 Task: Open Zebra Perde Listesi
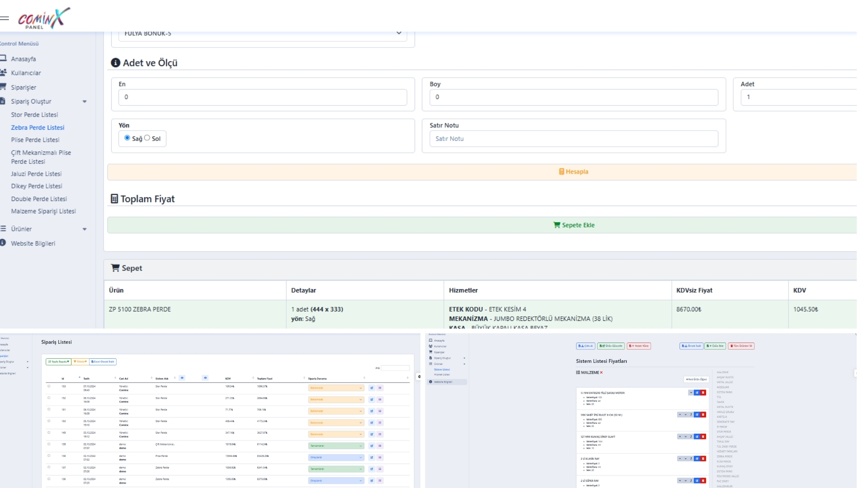coord(38,127)
